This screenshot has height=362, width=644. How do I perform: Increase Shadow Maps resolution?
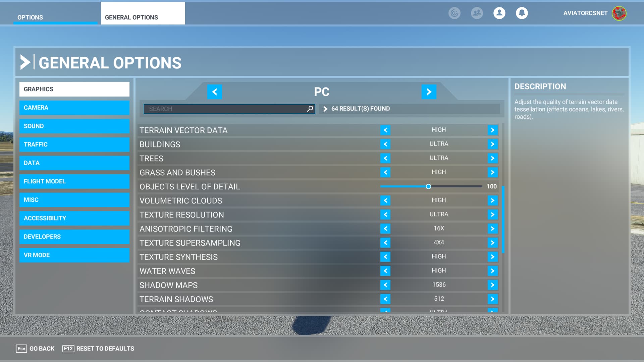pos(492,285)
